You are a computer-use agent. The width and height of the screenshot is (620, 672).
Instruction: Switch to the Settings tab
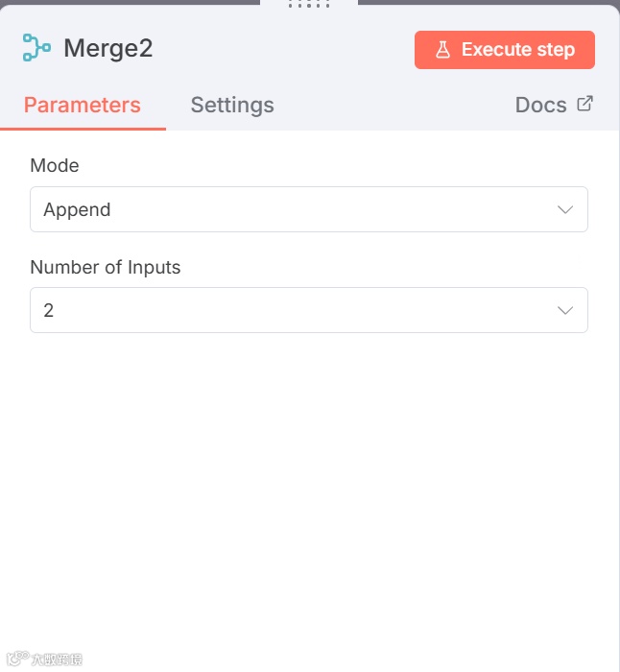click(232, 106)
